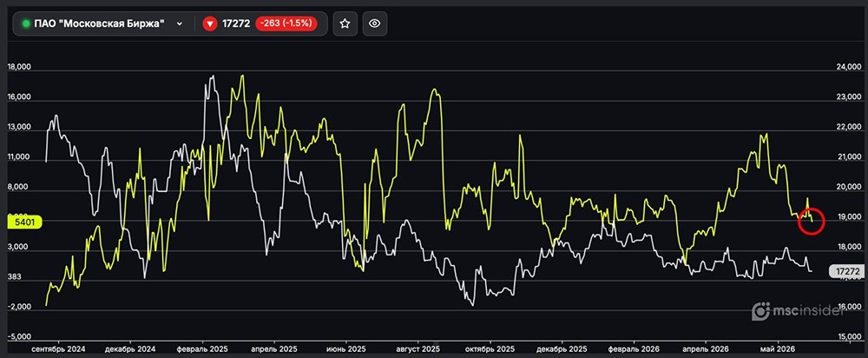Click the апрель 2025 date label
This screenshot has height=358, width=868.
(274, 349)
